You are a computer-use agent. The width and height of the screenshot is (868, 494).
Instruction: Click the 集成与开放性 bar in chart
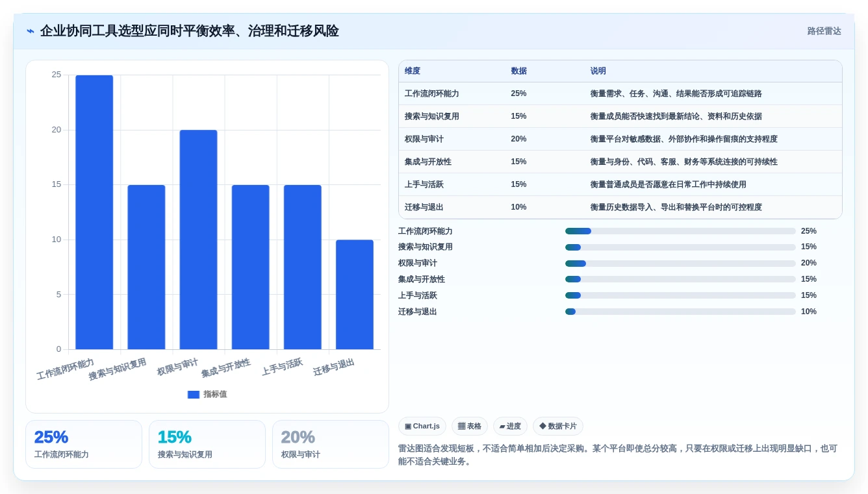250,267
